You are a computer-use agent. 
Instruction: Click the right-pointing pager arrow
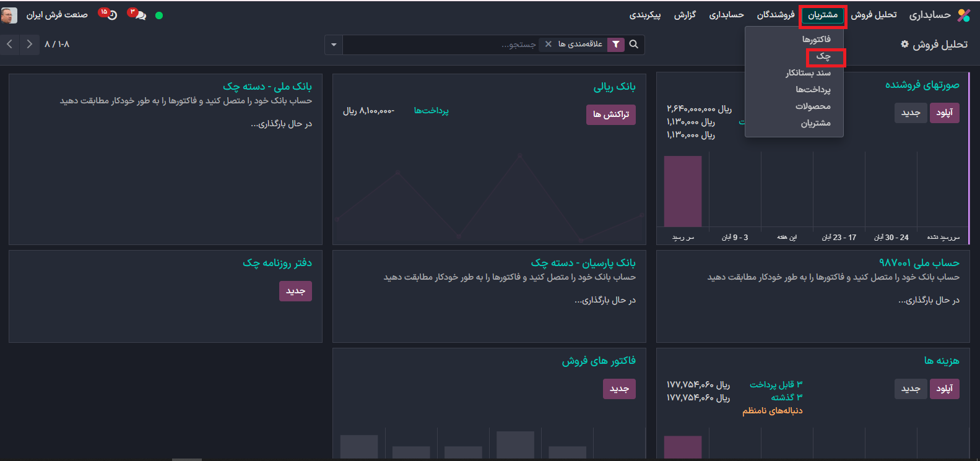(29, 45)
